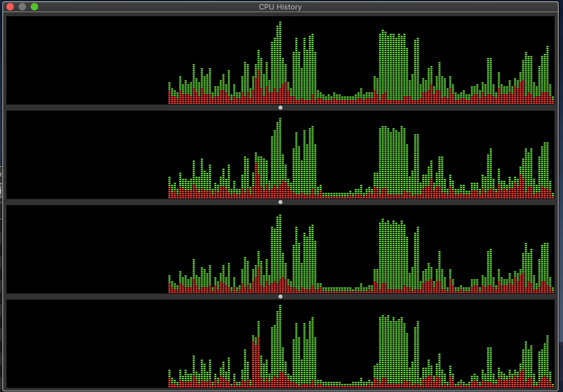Select divider dot between first and second graphs
The height and width of the screenshot is (392, 563).
click(280, 108)
